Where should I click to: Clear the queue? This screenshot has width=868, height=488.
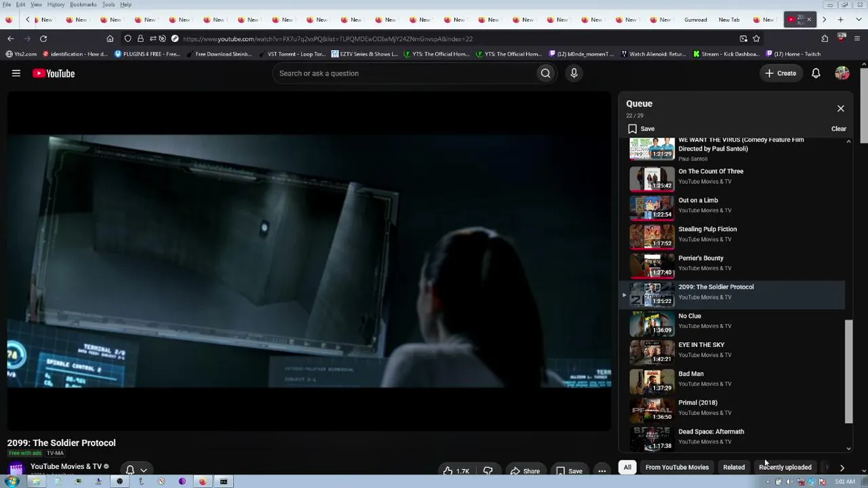[x=839, y=129]
